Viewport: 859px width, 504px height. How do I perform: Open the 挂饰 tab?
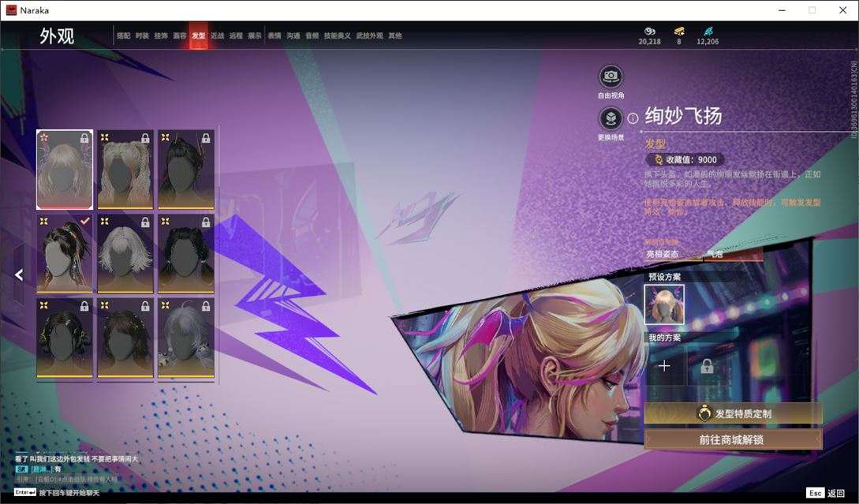[161, 35]
